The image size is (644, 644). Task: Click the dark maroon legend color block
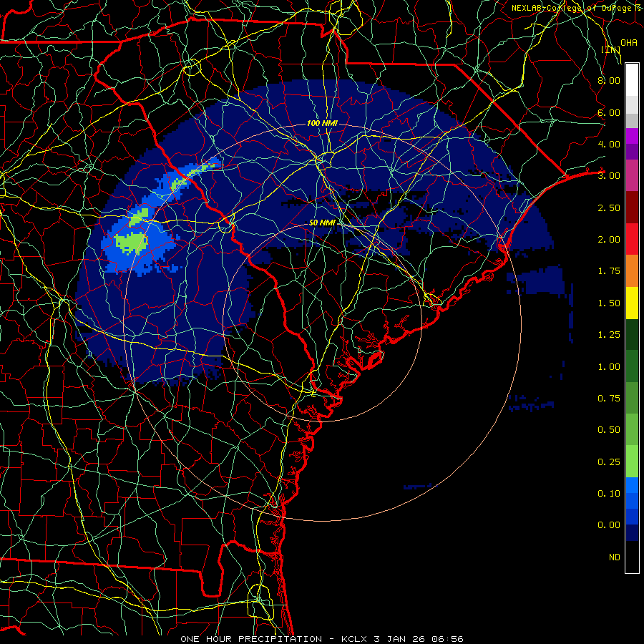[x=632, y=208]
